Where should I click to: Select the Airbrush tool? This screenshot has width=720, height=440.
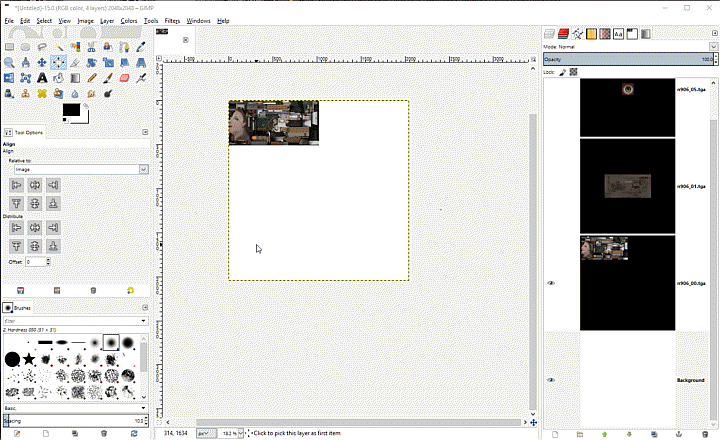click(x=141, y=78)
